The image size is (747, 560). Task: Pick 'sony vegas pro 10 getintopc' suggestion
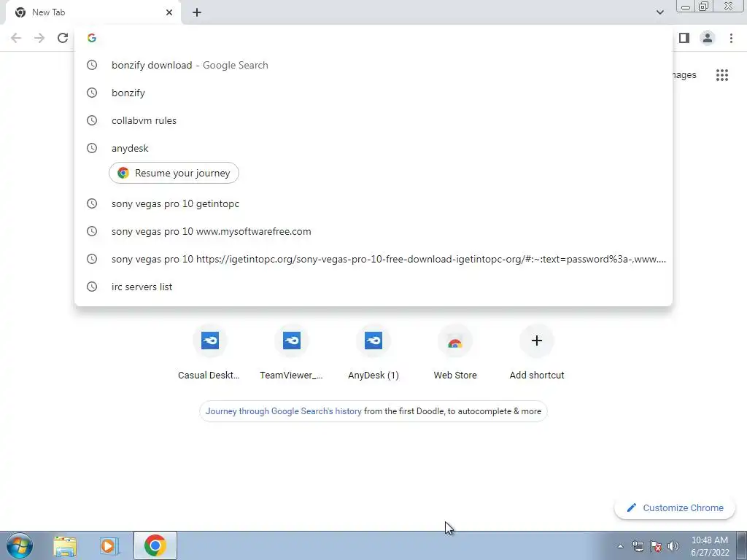(373, 204)
